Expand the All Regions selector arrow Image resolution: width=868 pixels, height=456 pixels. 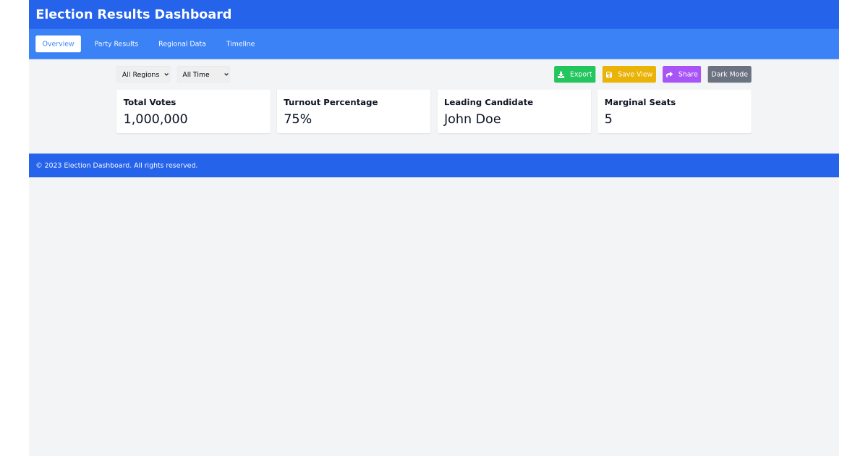coord(167,74)
